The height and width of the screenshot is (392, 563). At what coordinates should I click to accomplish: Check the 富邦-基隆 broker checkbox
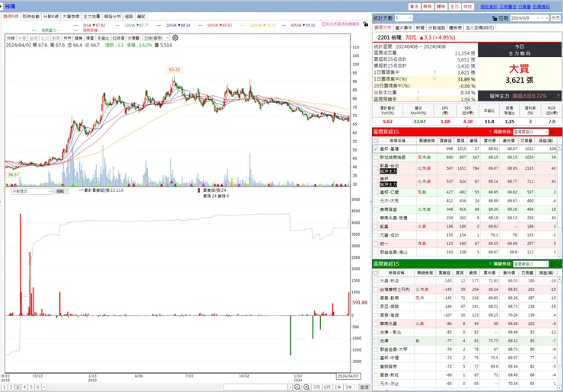pos(376,148)
